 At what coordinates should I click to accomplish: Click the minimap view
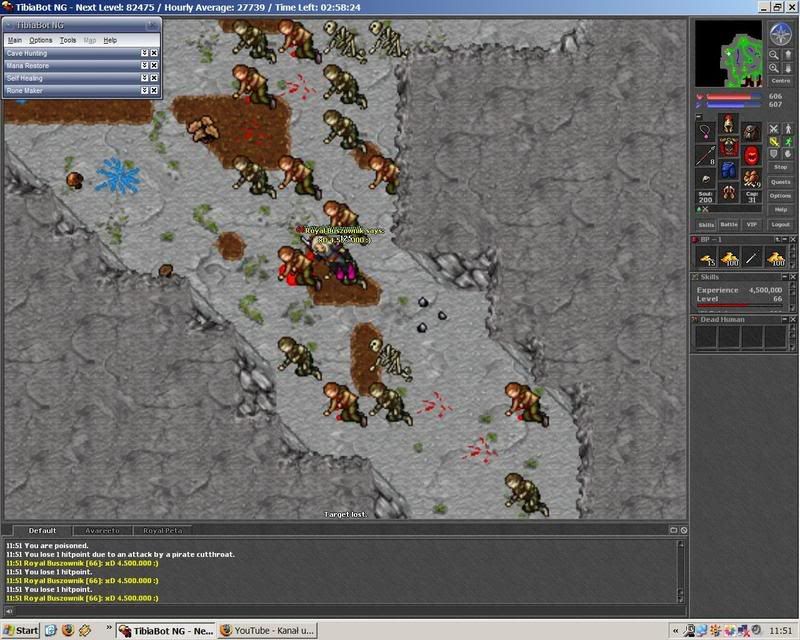pos(729,54)
